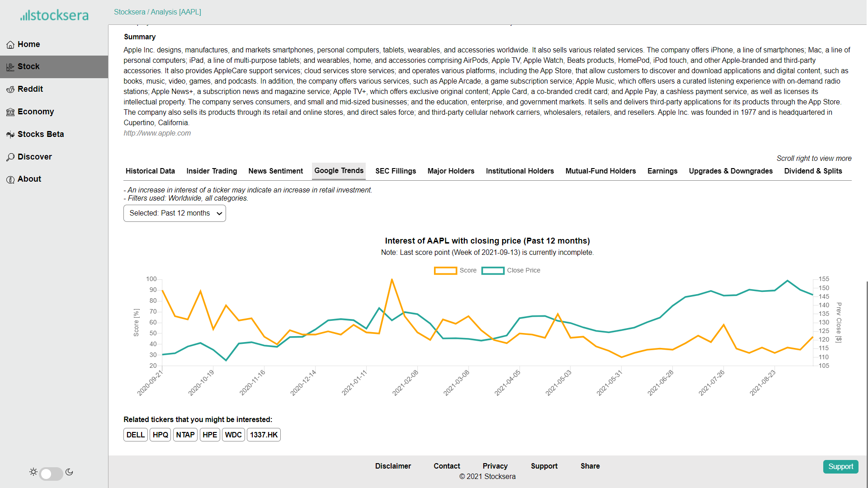
Task: Click the Economy bank icon in sidebar
Action: (10, 112)
